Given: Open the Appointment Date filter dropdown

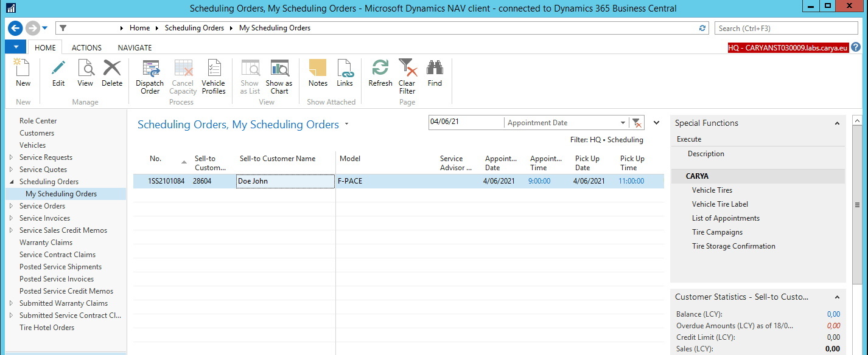Looking at the screenshot, I should pos(623,123).
